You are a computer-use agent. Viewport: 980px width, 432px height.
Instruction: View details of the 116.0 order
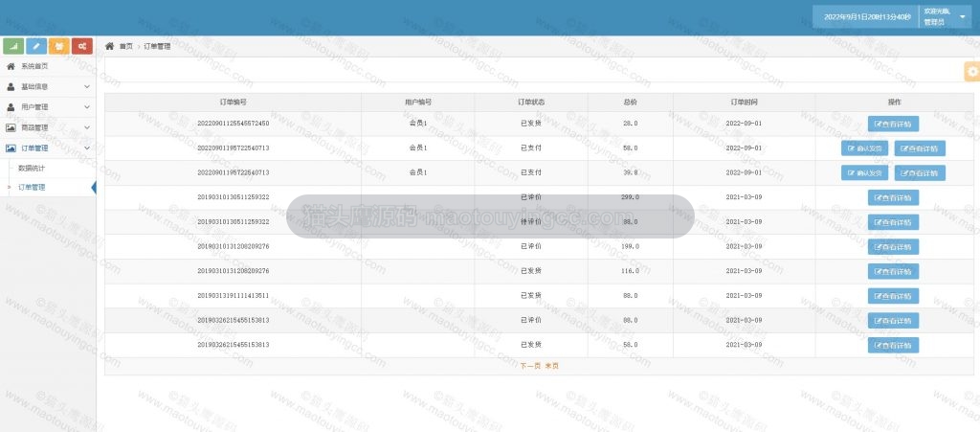tap(893, 271)
